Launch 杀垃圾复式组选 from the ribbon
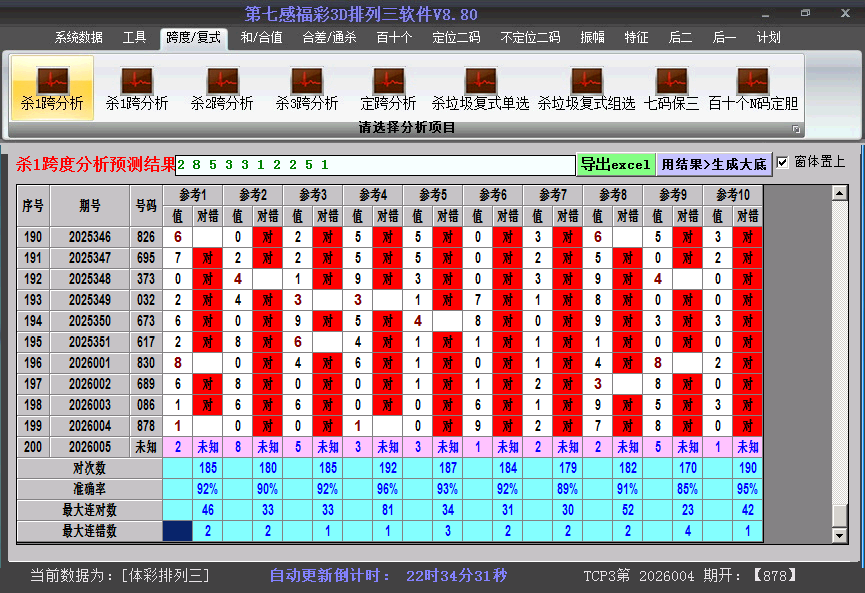This screenshot has width=865, height=593. pyautogui.click(x=586, y=88)
